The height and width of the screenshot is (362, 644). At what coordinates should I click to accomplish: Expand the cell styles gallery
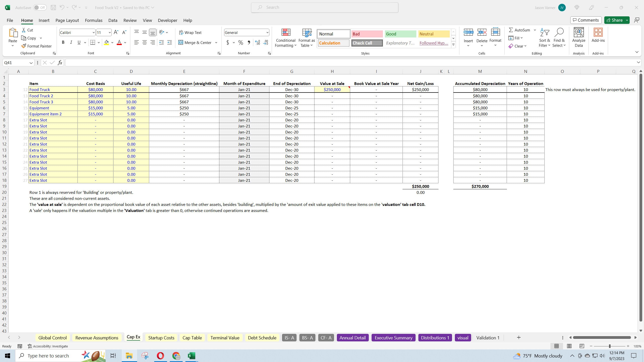(453, 45)
